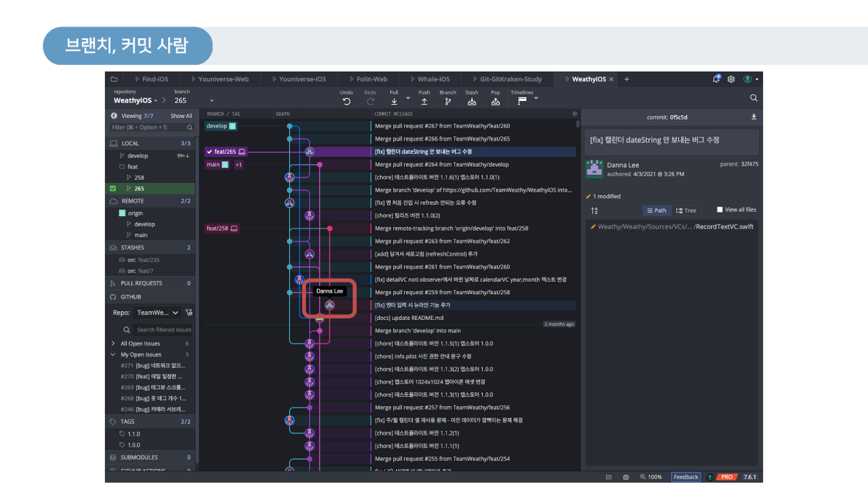Click the user profile avatar icon
The height and width of the screenshot is (488, 868).
click(x=747, y=79)
